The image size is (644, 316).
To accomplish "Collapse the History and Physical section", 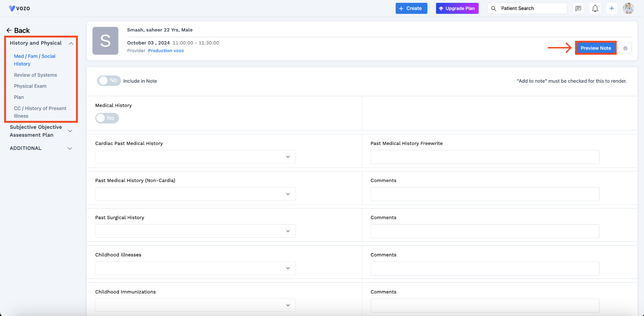I will click(x=71, y=43).
